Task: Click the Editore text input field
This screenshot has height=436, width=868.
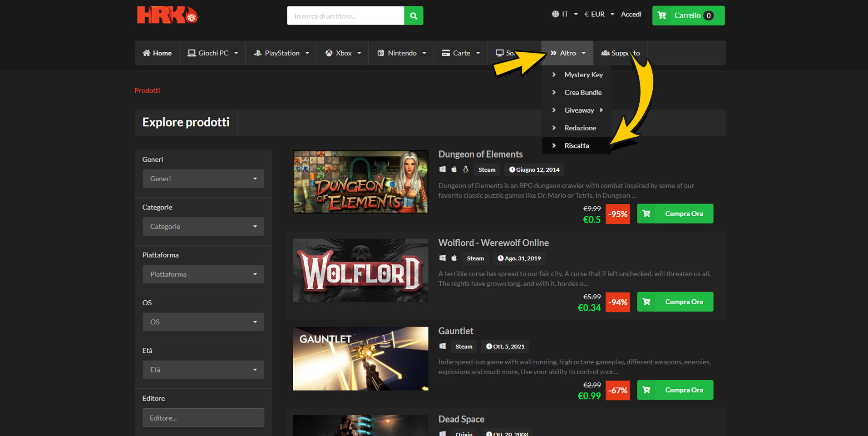Action: [x=203, y=418]
